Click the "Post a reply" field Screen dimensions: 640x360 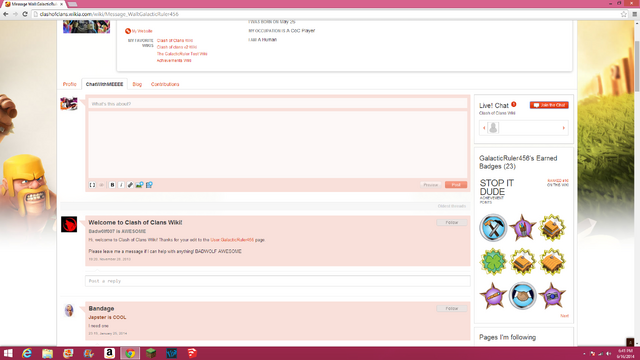[x=278, y=281]
